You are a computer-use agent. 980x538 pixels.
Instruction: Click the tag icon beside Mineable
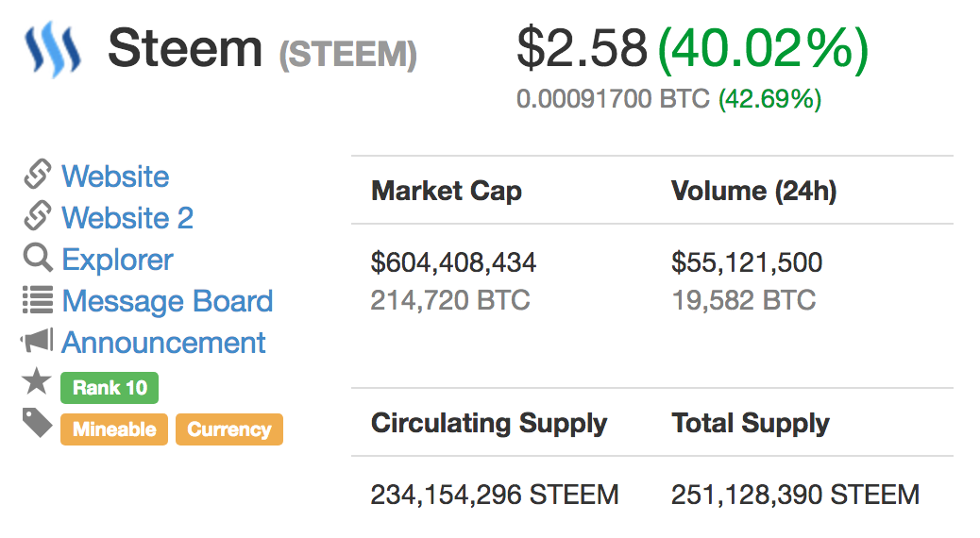tap(37, 425)
